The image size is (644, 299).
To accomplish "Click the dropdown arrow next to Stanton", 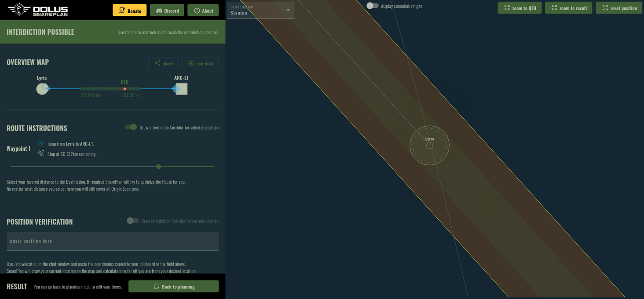I will tap(288, 10).
